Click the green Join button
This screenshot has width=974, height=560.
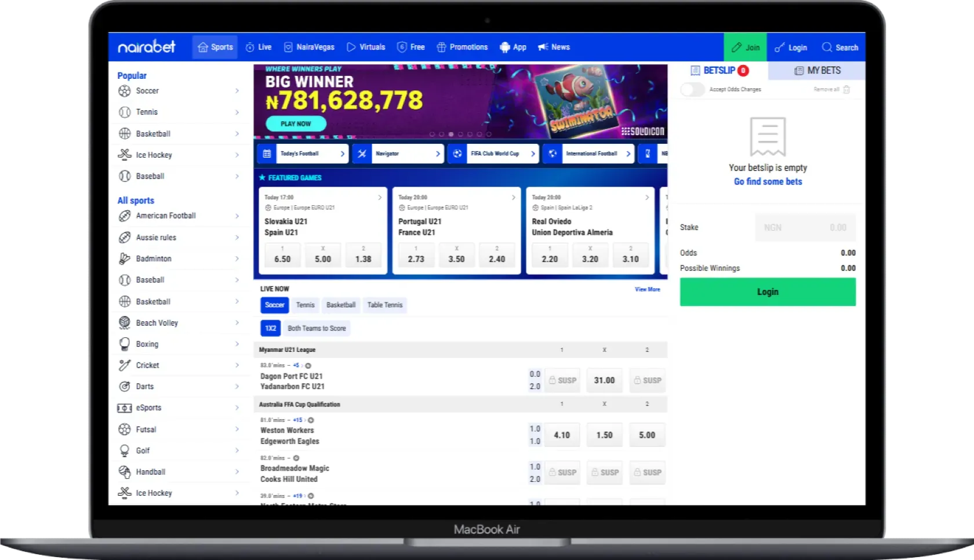[746, 48]
